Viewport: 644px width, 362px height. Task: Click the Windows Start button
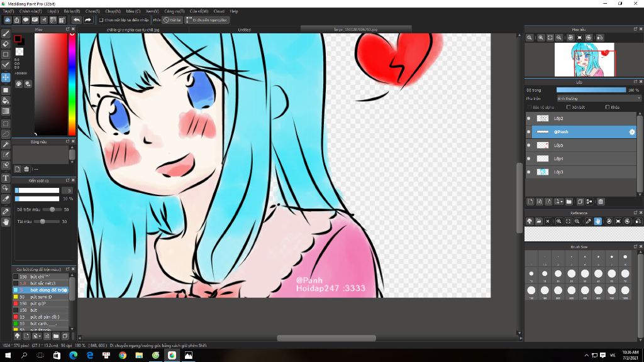[8, 356]
